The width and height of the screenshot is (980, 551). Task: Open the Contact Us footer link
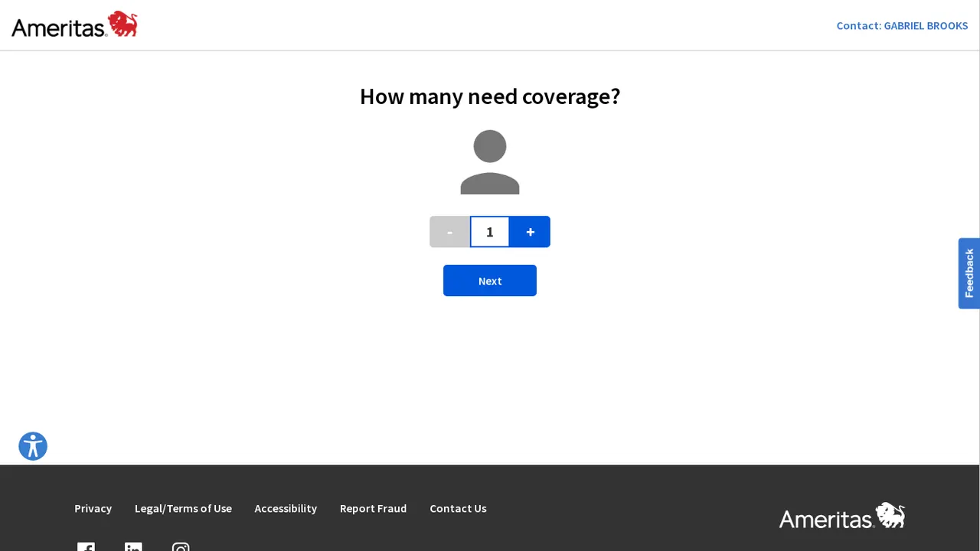click(458, 508)
